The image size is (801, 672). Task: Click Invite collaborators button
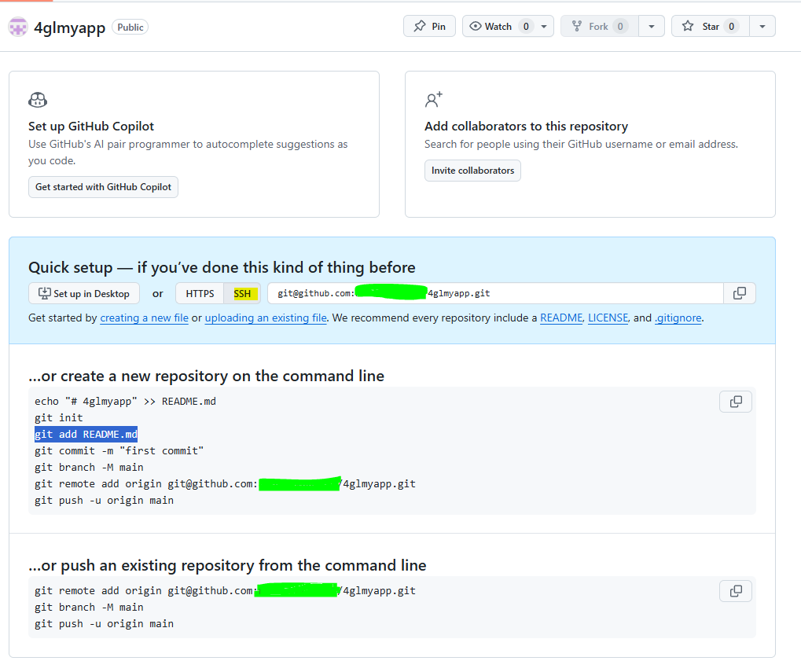tap(472, 171)
